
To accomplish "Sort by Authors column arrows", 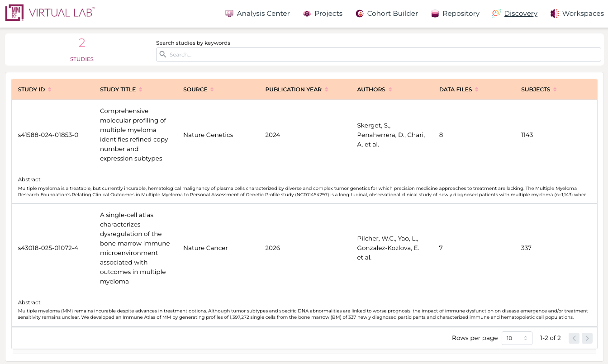I will [390, 90].
